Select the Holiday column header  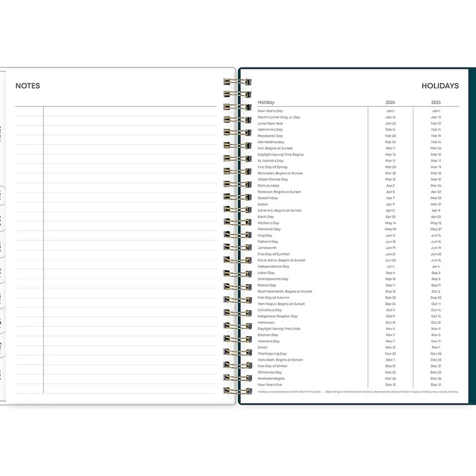coord(266,102)
